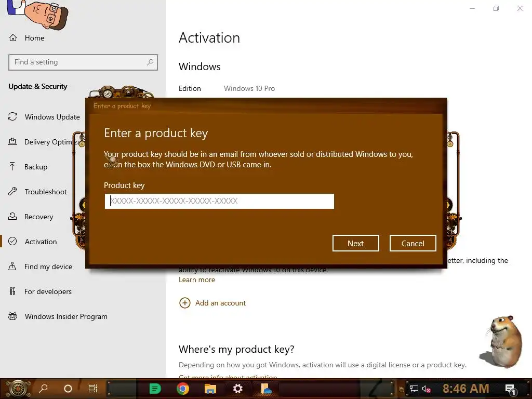Open the yellow document app on taskbar
Image resolution: width=532 pixels, height=399 pixels.
pyautogui.click(x=267, y=389)
